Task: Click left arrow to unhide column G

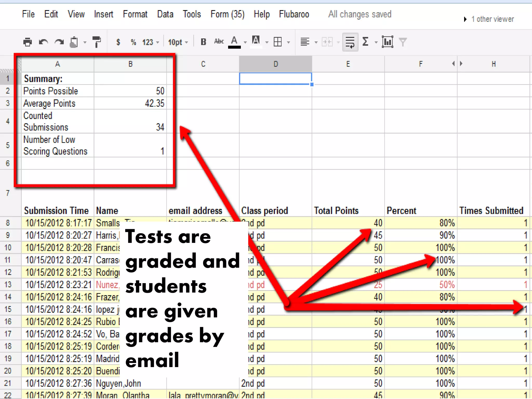Action: [x=453, y=64]
